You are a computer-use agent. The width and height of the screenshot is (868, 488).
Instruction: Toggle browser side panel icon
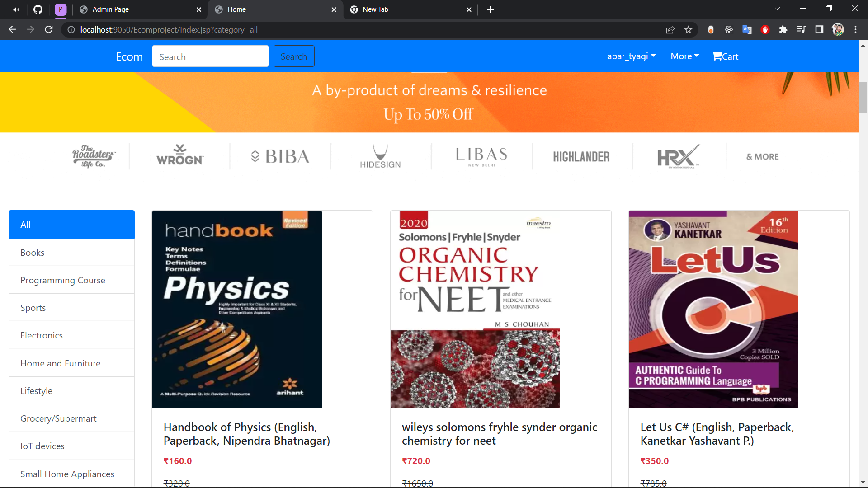tap(819, 30)
